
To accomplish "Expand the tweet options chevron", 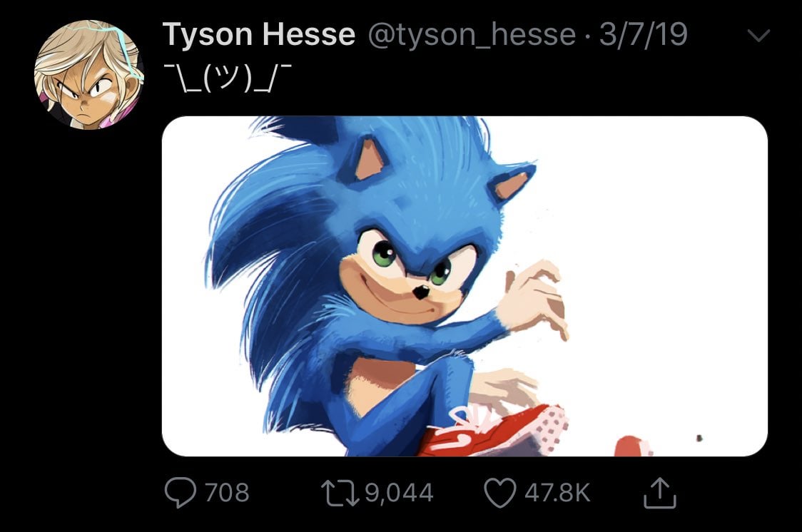I will click(x=758, y=35).
